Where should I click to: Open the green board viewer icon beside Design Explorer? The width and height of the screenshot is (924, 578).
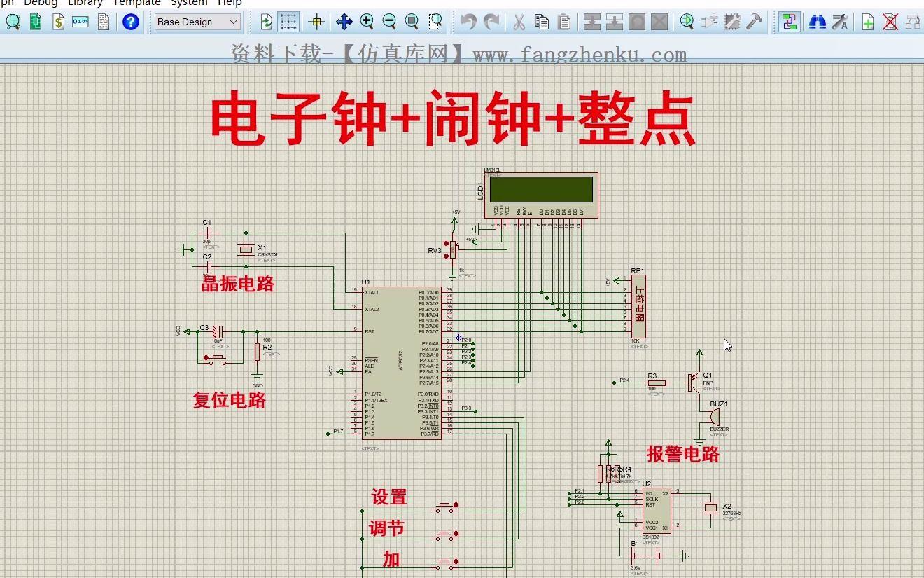pos(36,22)
